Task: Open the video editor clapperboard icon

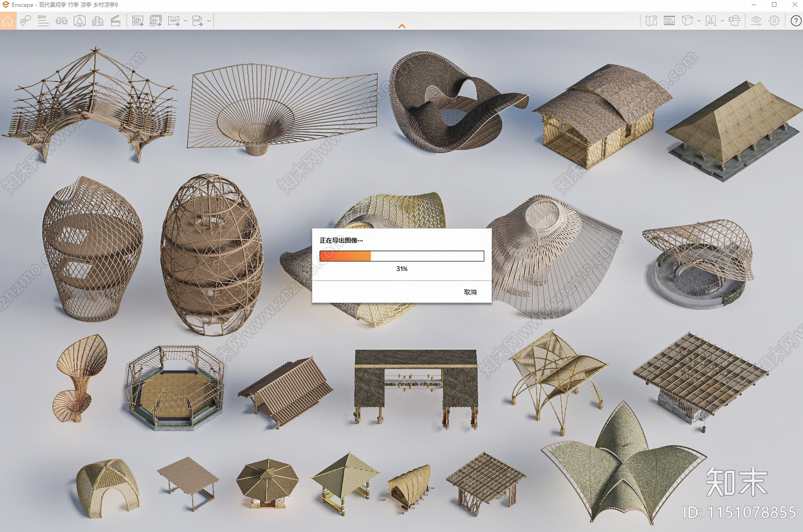Action: 115,21
